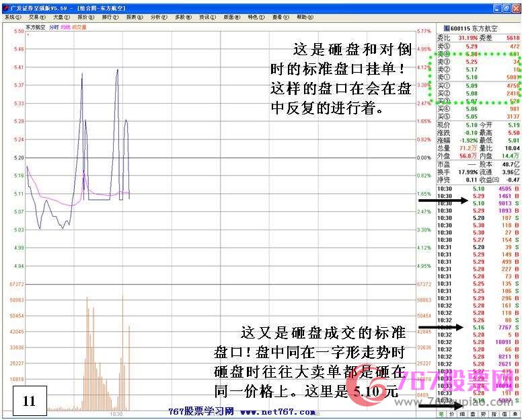Click the 均线 legend label above the chart
Image resolution: width=522 pixels, height=420 pixels.
[x=65, y=28]
